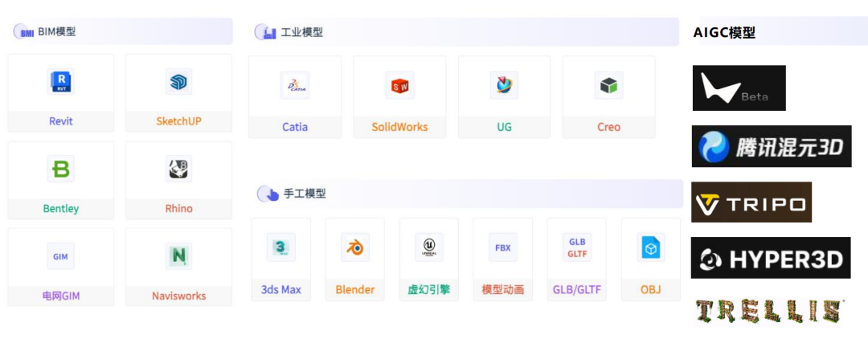Click the UG globe icon
Viewport: 868px width, 339px height.
click(504, 85)
